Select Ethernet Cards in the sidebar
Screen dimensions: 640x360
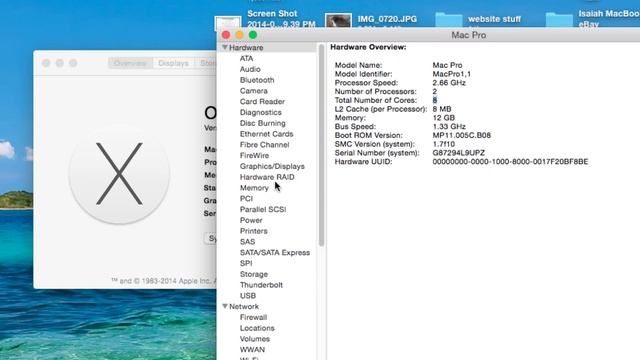(267, 134)
